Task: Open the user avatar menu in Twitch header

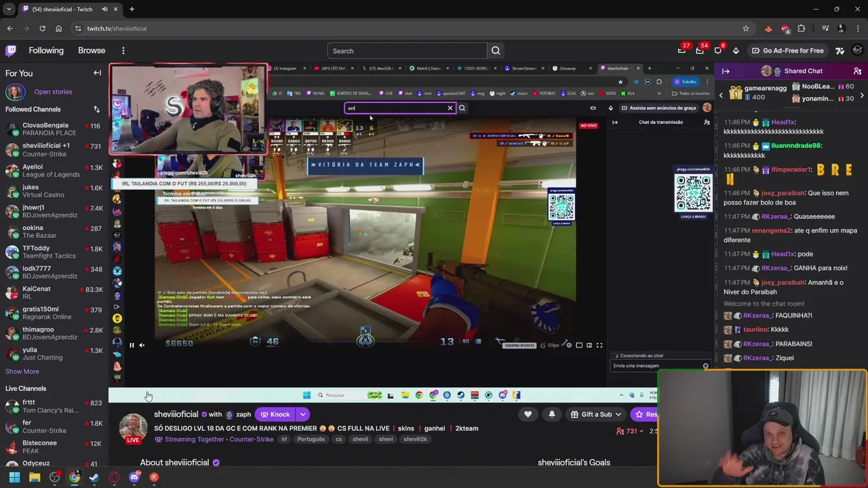Action: click(858, 51)
